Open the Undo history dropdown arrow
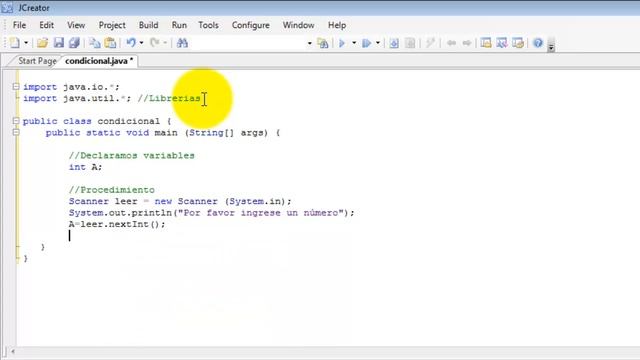This screenshot has height=360, width=640. [x=141, y=43]
